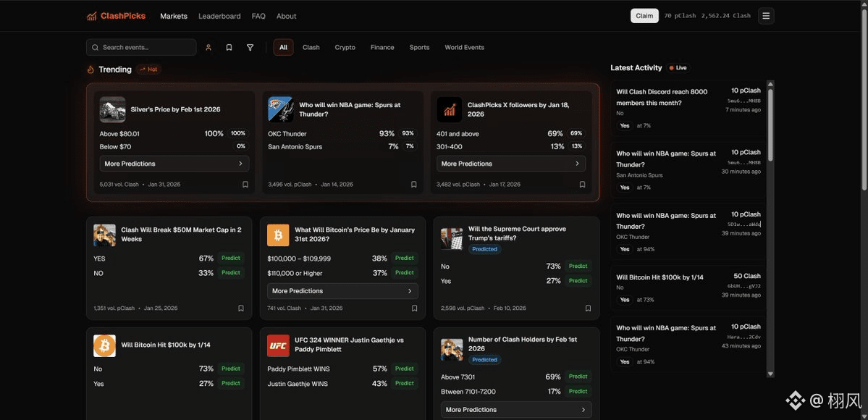Expand More Predictions on Clash Holders card

pos(516,409)
